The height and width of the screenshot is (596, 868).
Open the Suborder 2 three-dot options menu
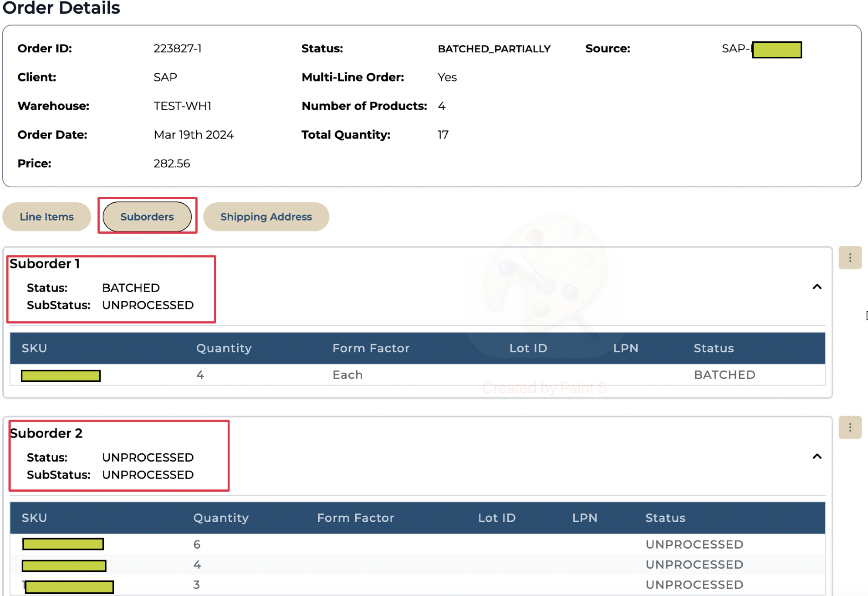[850, 427]
